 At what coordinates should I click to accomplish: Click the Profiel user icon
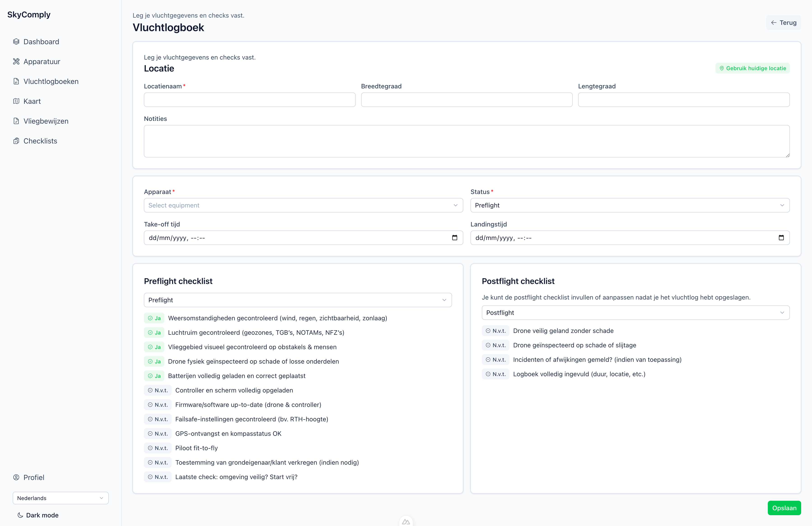point(16,477)
